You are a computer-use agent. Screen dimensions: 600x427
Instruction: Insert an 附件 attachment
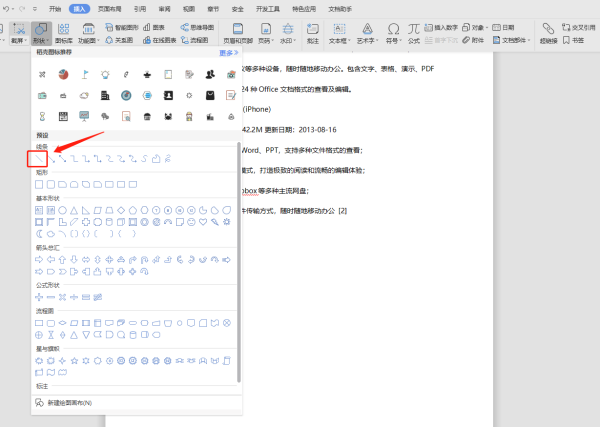point(473,40)
